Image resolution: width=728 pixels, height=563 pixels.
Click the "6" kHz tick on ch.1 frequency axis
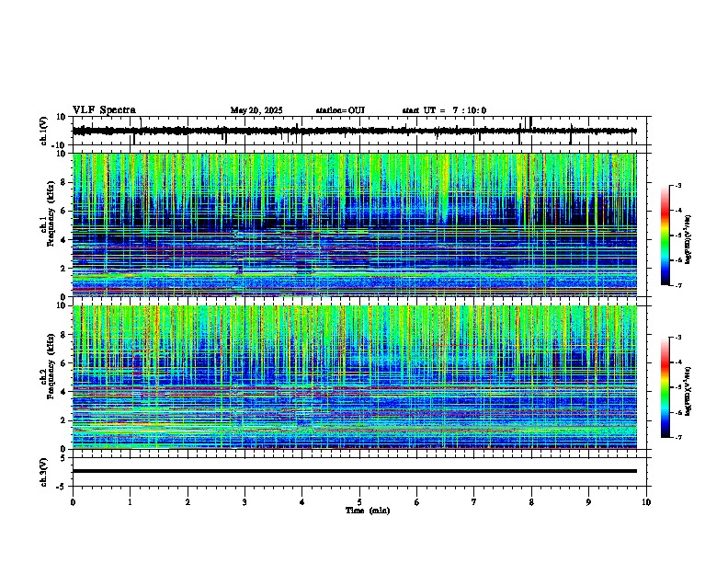click(x=63, y=211)
